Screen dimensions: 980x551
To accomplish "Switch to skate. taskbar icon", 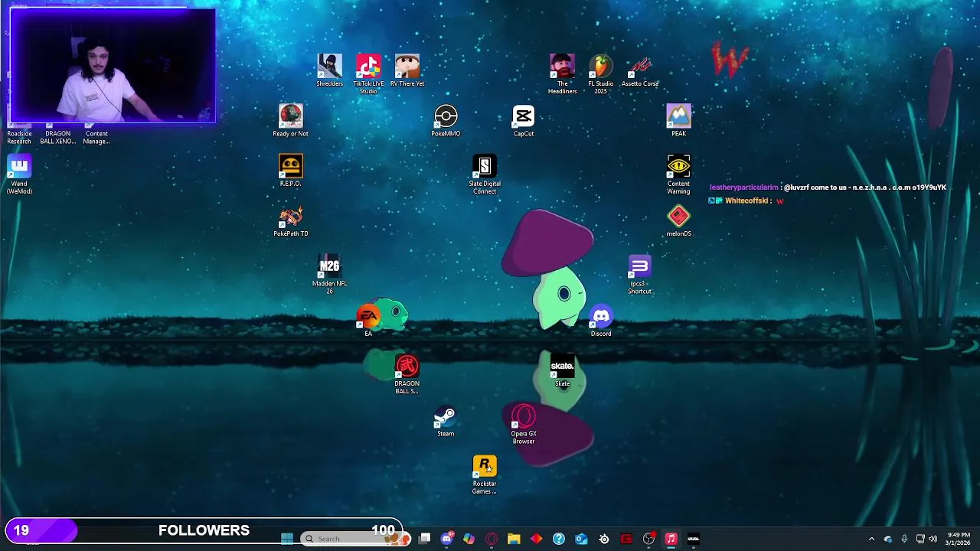I will [x=694, y=539].
